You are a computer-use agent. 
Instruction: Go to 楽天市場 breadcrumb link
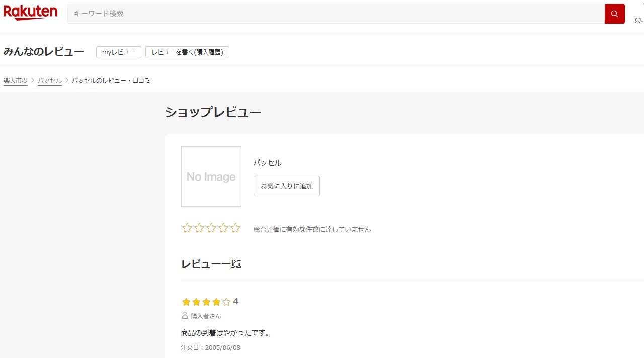coord(16,81)
